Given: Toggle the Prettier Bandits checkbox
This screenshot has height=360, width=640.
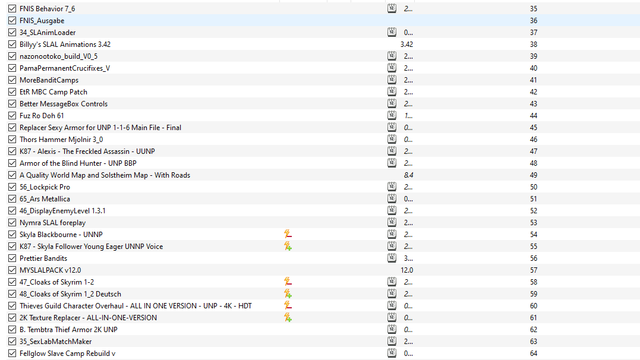Looking at the screenshot, I should pyautogui.click(x=12, y=258).
